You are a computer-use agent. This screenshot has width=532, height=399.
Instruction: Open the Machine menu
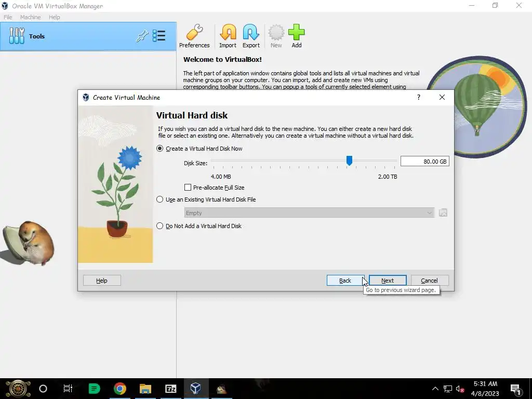coord(30,17)
